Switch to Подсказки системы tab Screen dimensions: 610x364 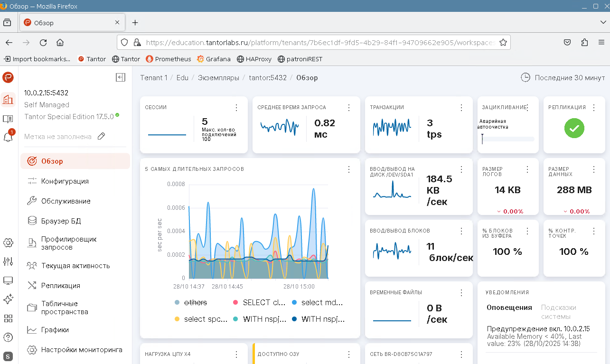[x=558, y=312]
